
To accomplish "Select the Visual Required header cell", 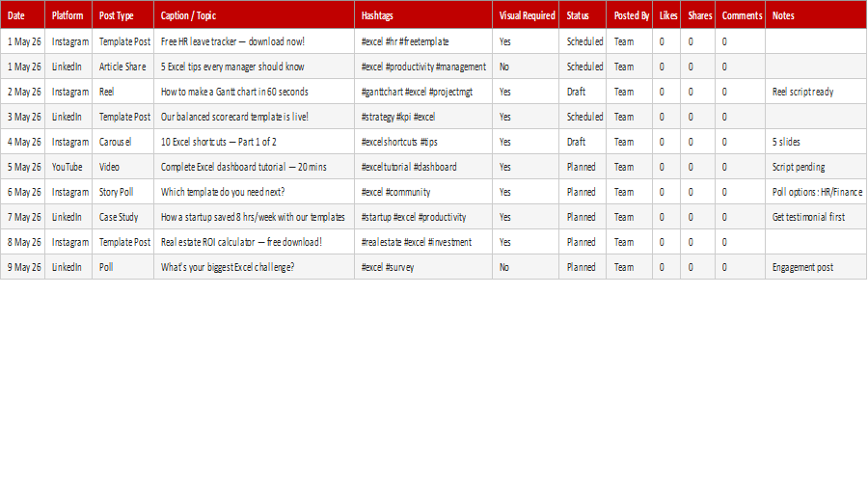I will pyautogui.click(x=526, y=14).
